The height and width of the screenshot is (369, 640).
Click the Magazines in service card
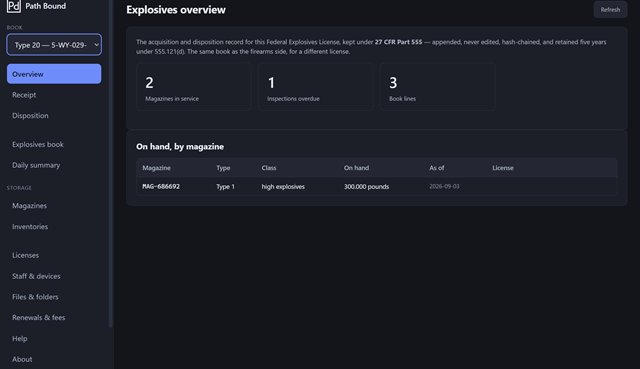pos(193,87)
